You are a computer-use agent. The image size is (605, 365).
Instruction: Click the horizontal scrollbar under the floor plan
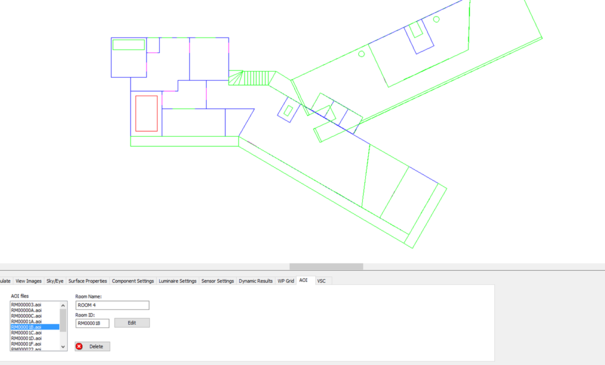click(x=326, y=267)
